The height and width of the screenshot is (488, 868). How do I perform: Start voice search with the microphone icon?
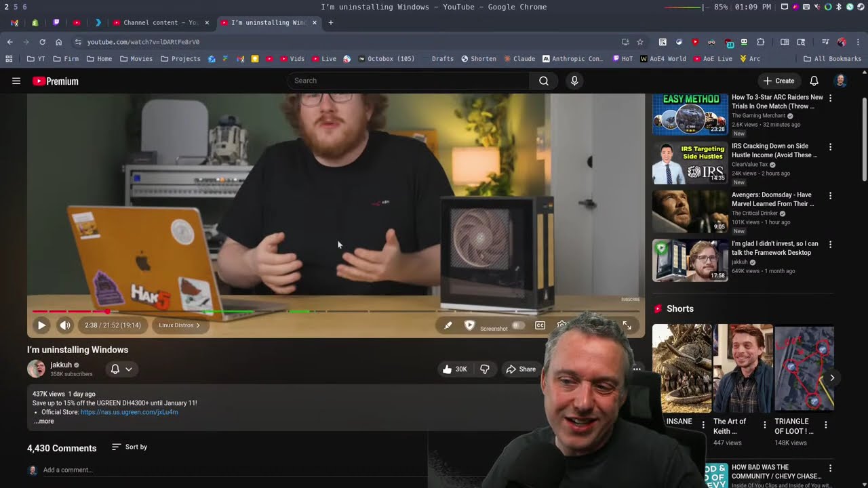574,81
